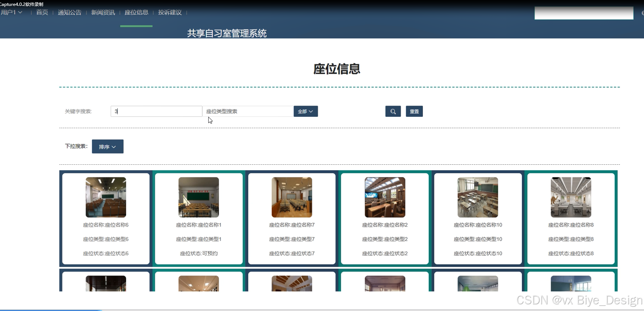Click text 座位名称:座位名称2
Image resolution: width=644 pixels, height=311 pixels.
[x=385, y=225]
